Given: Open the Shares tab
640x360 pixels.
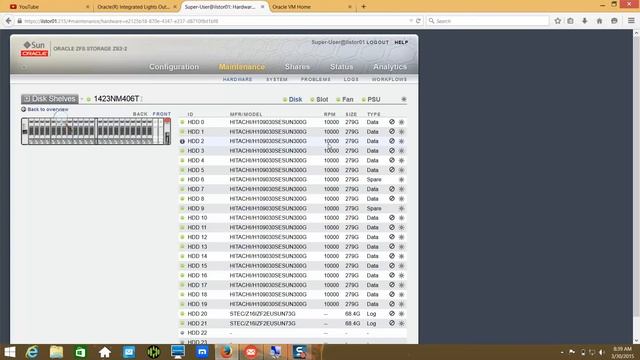Looking at the screenshot, I should pyautogui.click(x=297, y=67).
